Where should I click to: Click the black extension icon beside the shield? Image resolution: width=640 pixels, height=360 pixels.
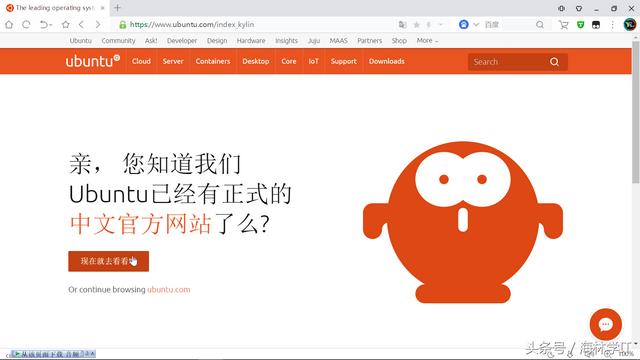(596, 25)
